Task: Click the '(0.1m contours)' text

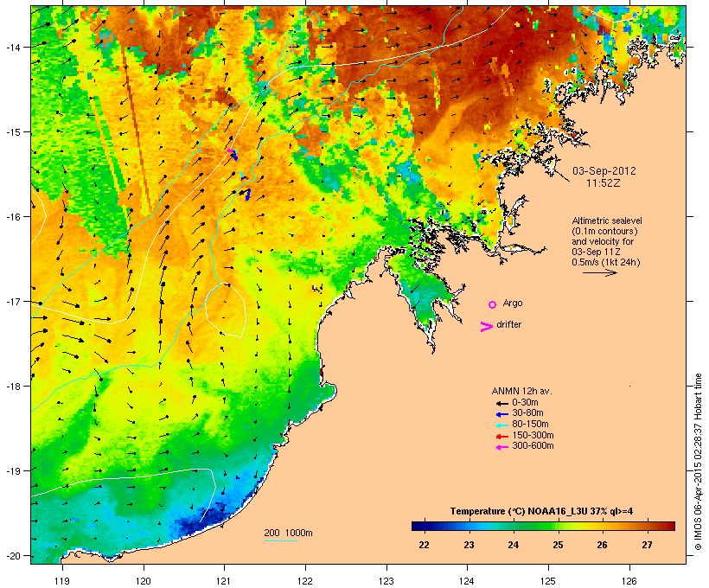Action: click(604, 231)
